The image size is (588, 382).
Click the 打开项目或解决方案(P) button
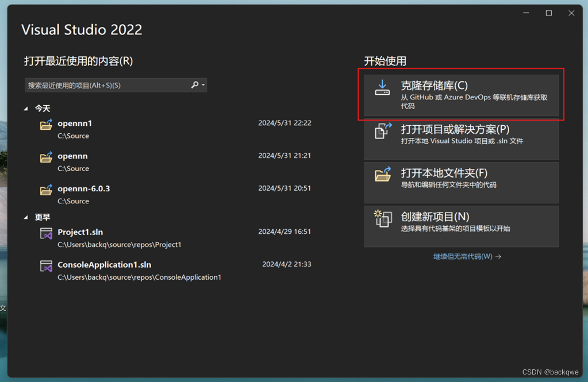tap(461, 138)
